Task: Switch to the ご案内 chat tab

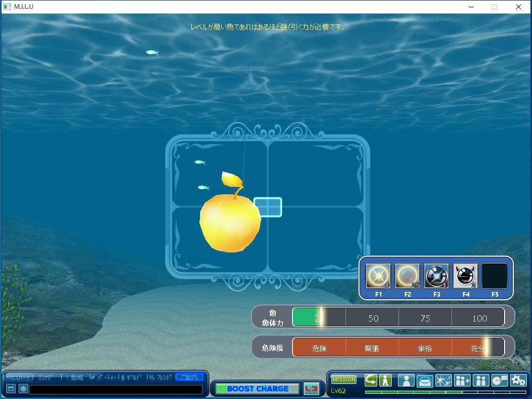Action: [x=189, y=377]
